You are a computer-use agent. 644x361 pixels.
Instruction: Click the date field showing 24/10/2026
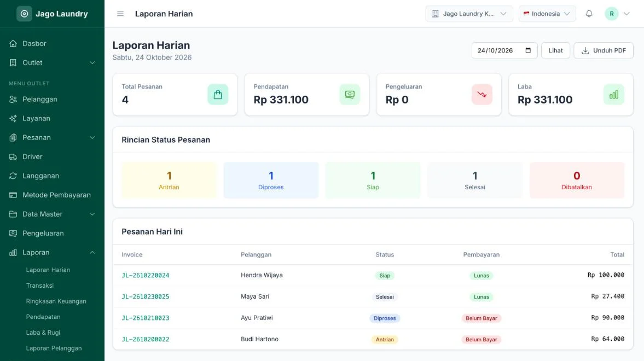[x=504, y=50]
